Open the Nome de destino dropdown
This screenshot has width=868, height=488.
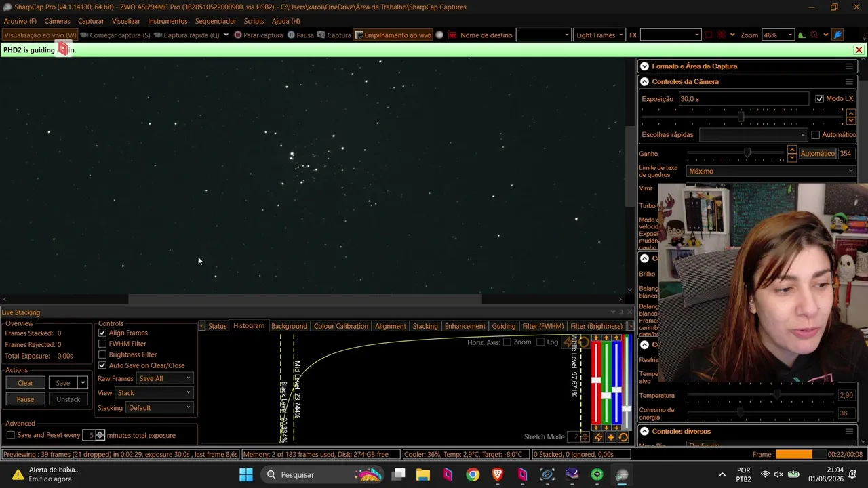pos(543,35)
